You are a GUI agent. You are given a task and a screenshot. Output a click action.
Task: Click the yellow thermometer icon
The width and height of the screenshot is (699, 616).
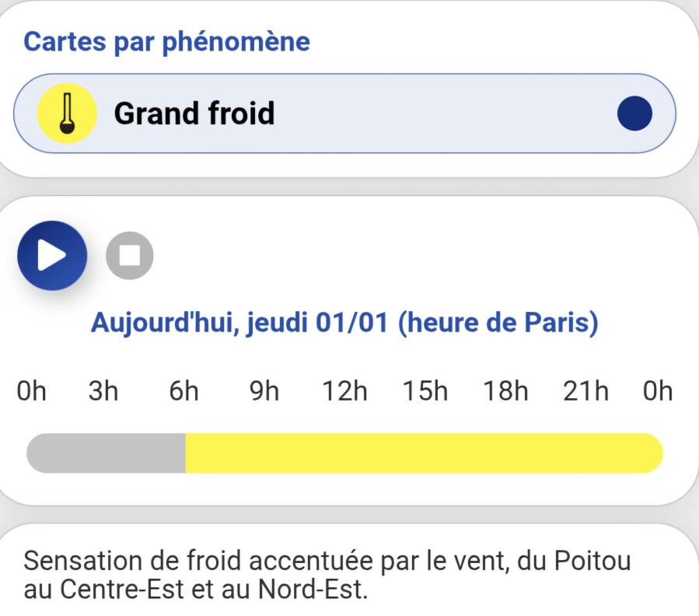[67, 114]
